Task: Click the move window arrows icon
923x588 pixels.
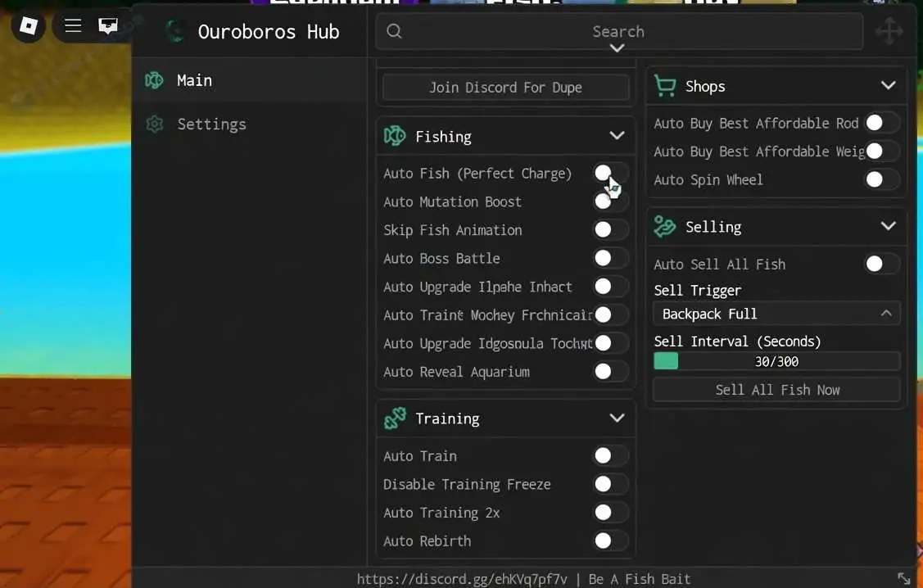Action: (889, 30)
